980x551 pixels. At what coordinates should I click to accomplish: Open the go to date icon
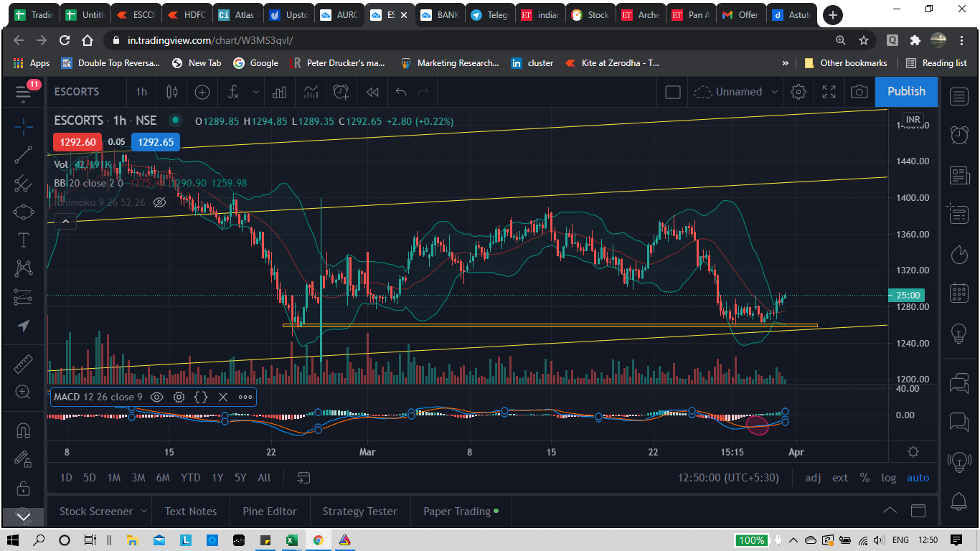coord(303,478)
